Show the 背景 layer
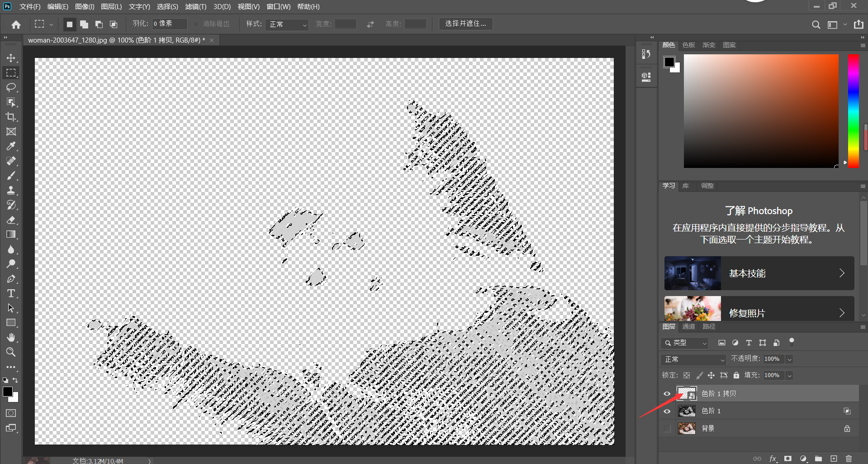This screenshot has width=868, height=464. click(x=667, y=429)
